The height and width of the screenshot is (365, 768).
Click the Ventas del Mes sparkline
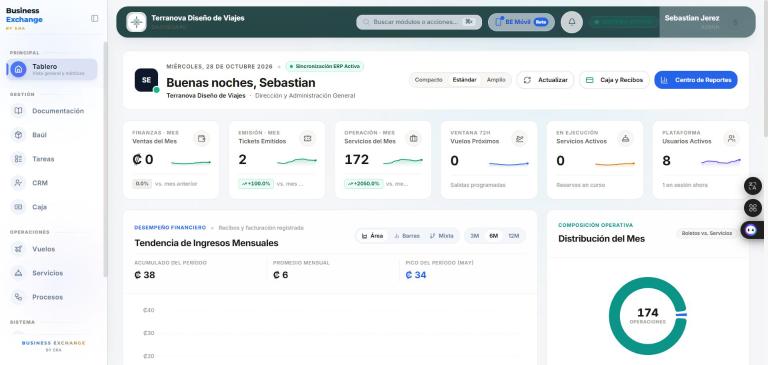[191, 162]
